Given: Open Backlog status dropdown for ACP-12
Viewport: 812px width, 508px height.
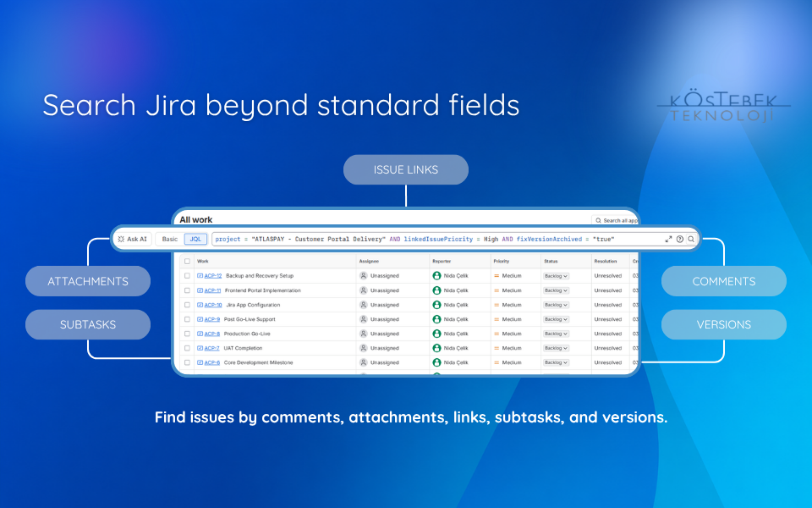Looking at the screenshot, I should 557,276.
